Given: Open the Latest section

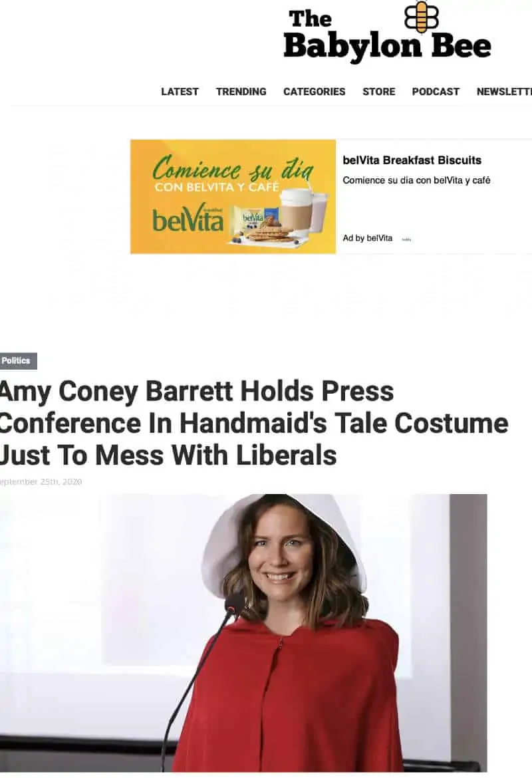Looking at the screenshot, I should point(180,92).
